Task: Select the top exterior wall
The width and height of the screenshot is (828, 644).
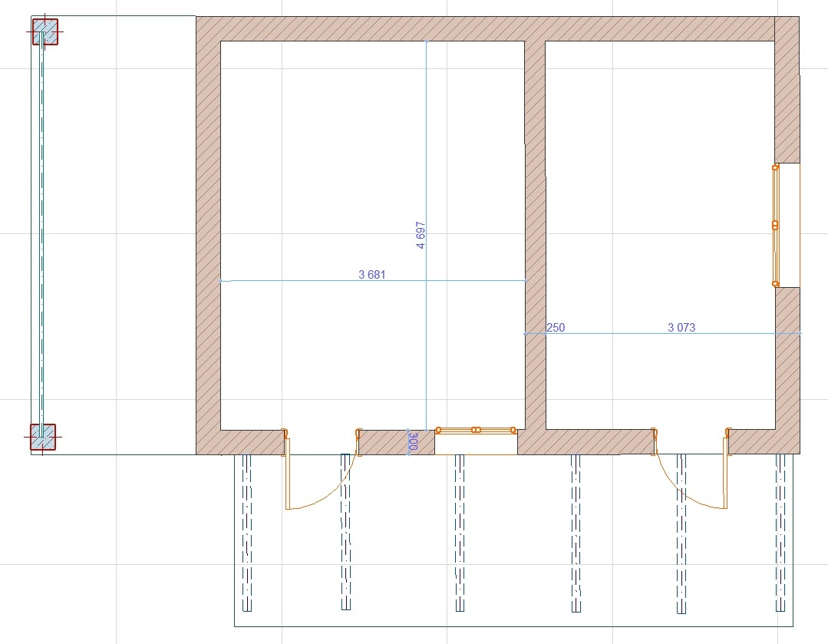Action: (485, 28)
